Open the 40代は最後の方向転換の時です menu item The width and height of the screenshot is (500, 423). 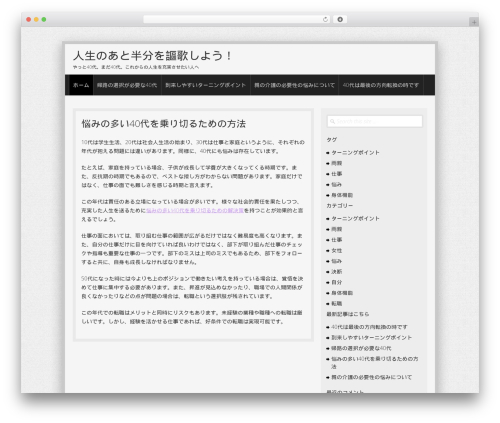(381, 85)
